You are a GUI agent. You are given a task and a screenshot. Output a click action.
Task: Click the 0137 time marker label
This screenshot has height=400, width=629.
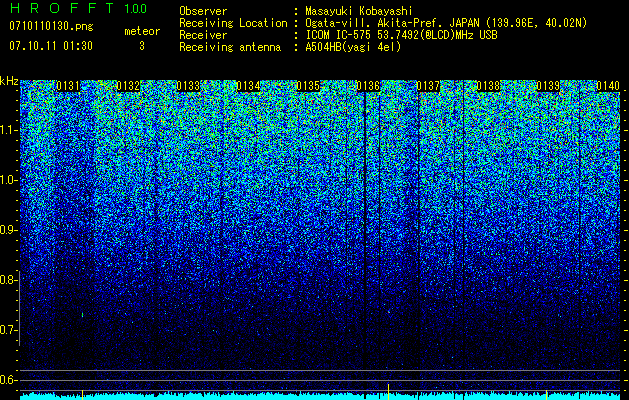pyautogui.click(x=428, y=86)
